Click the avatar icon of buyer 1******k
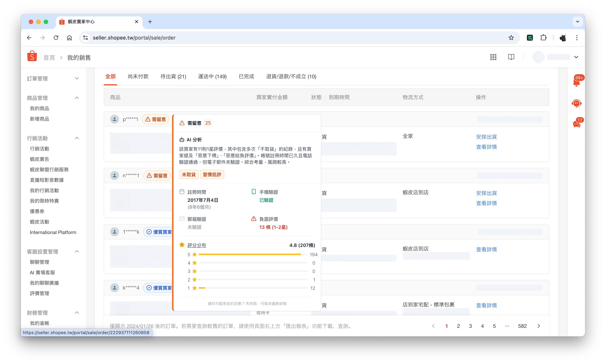Image resolution: width=606 pixels, height=364 pixels. pos(114,232)
